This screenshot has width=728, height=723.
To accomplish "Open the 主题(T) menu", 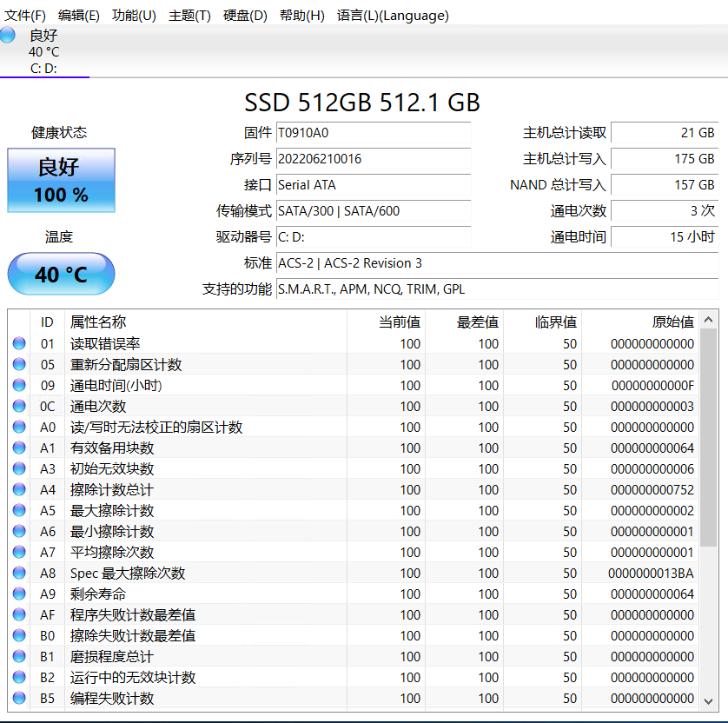I will pos(189,16).
